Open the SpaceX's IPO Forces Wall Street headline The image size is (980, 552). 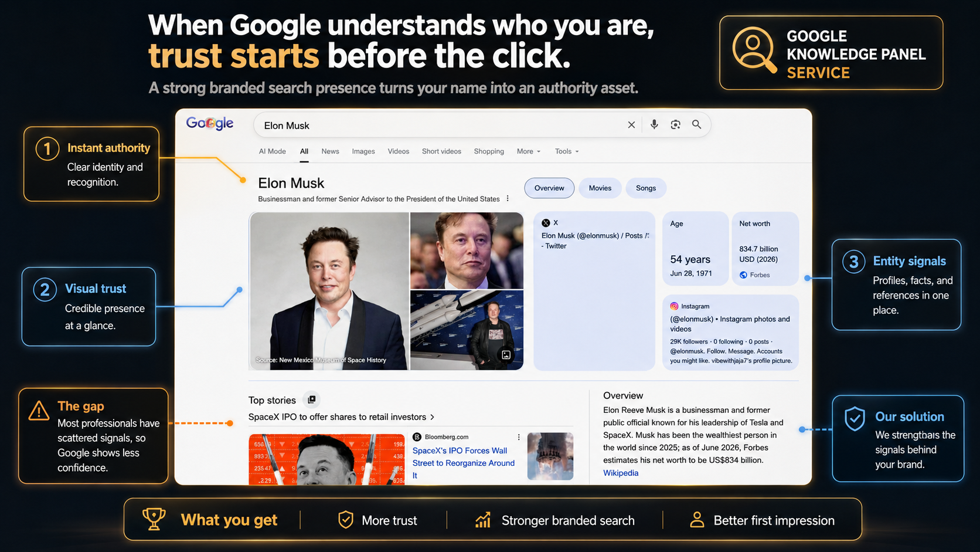(464, 463)
